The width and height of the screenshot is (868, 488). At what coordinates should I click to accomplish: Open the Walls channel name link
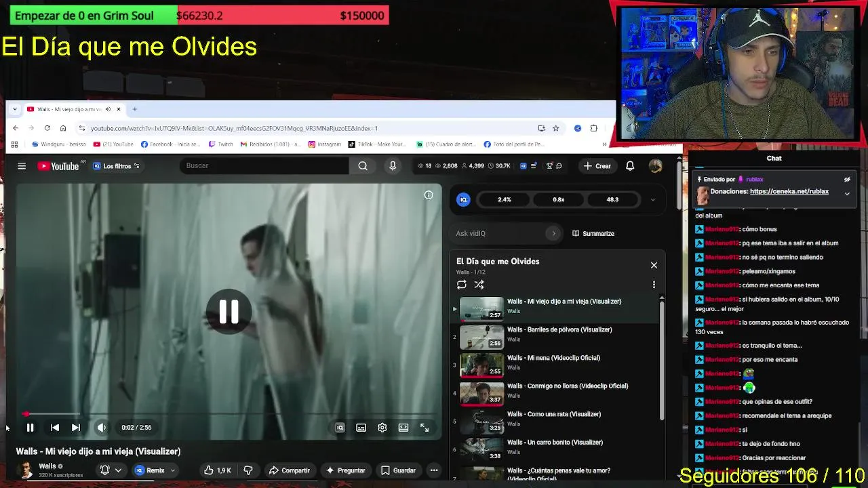[x=47, y=466]
